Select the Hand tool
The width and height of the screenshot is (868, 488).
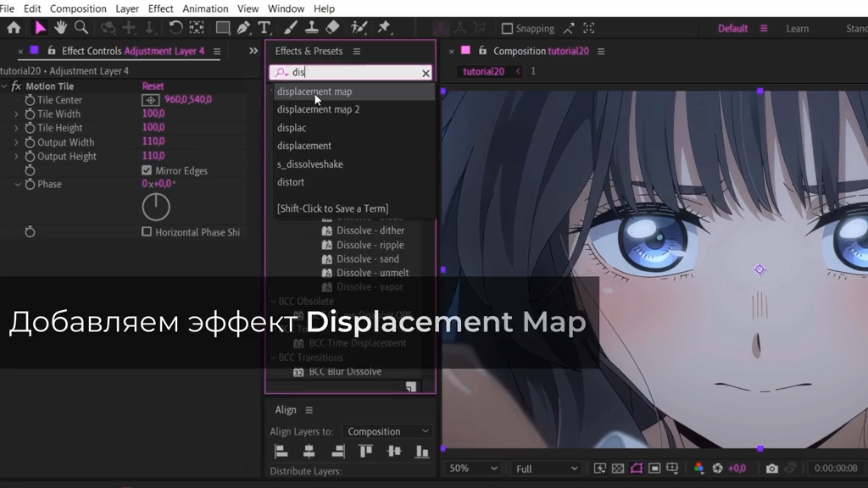[x=60, y=28]
